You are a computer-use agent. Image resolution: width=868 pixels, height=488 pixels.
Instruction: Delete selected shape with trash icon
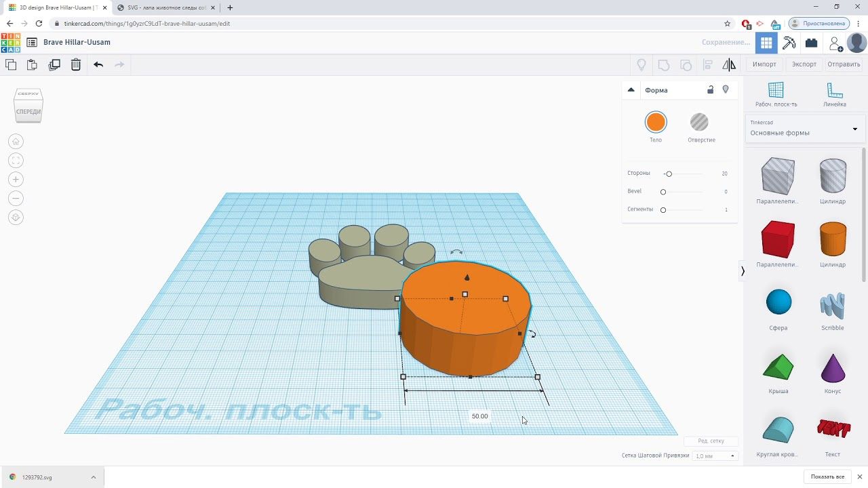coord(76,64)
